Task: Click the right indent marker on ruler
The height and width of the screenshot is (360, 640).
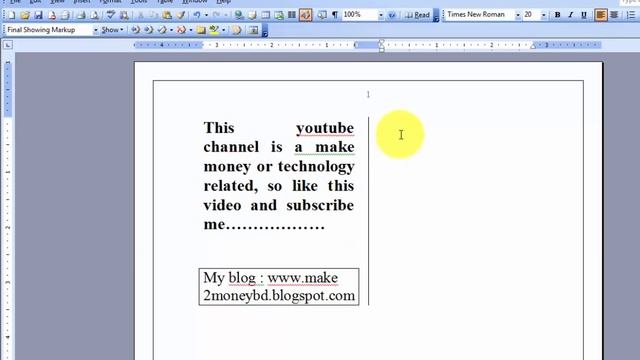Action: pyautogui.click(x=533, y=47)
